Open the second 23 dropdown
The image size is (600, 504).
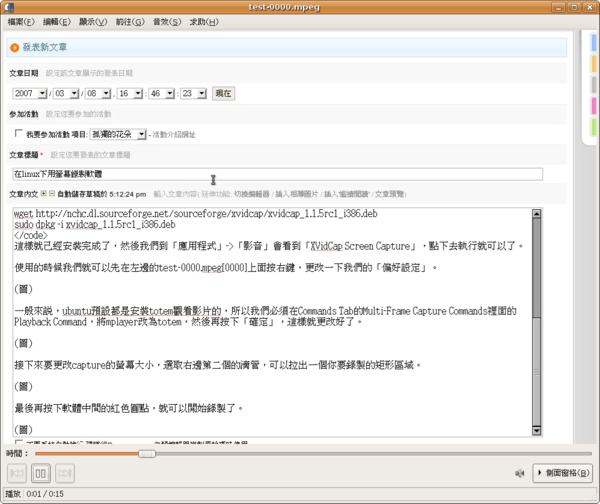click(x=193, y=93)
